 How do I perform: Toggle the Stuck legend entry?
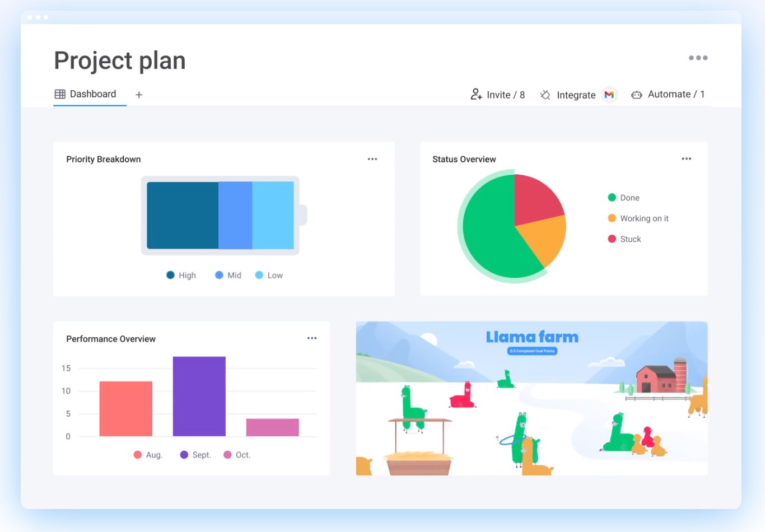tap(624, 239)
